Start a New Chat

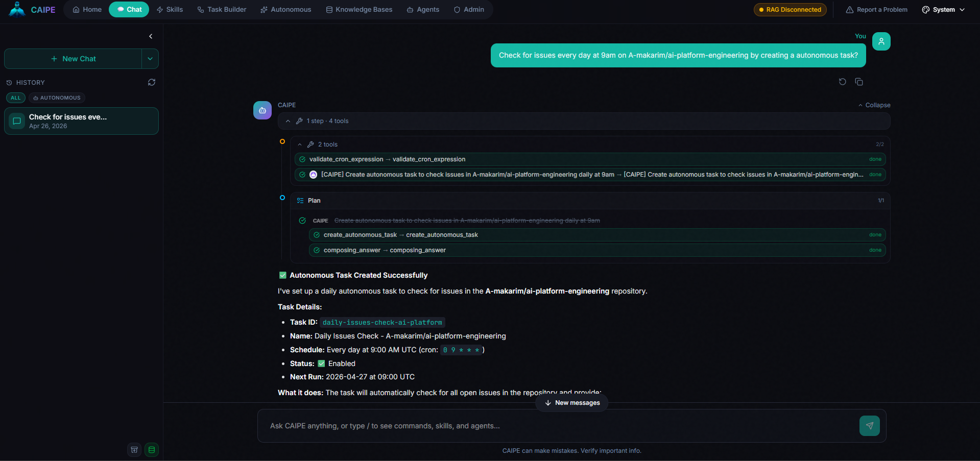[x=75, y=59]
